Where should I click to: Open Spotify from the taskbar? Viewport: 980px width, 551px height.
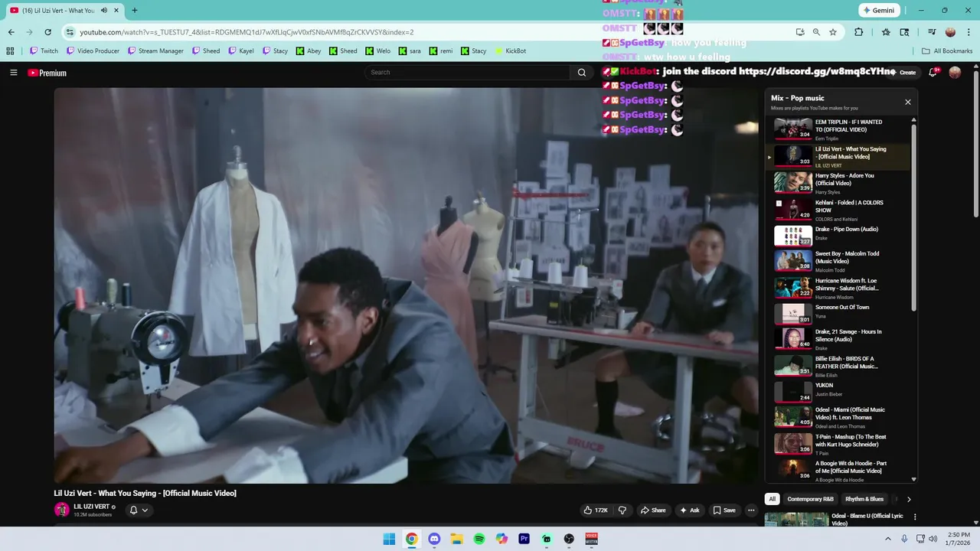pyautogui.click(x=479, y=539)
